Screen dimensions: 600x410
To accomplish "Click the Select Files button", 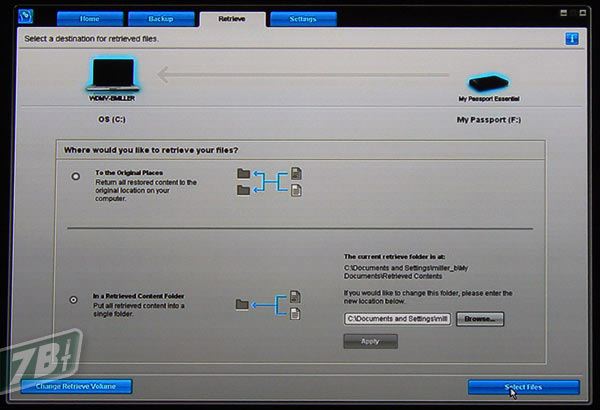I will point(523,387).
